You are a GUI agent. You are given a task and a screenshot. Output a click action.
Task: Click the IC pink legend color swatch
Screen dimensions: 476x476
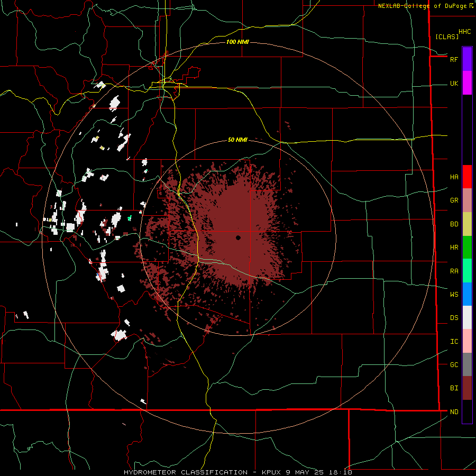(x=467, y=341)
